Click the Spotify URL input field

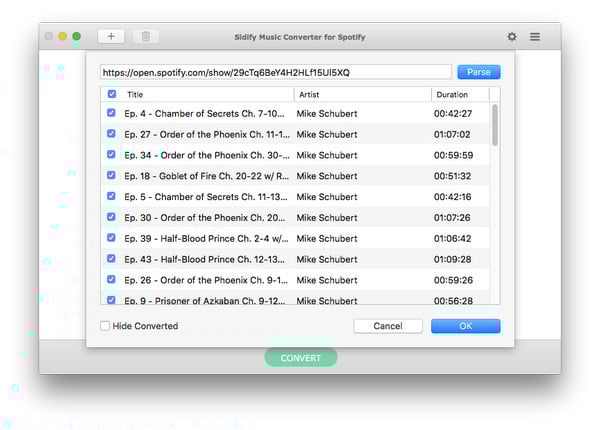276,72
